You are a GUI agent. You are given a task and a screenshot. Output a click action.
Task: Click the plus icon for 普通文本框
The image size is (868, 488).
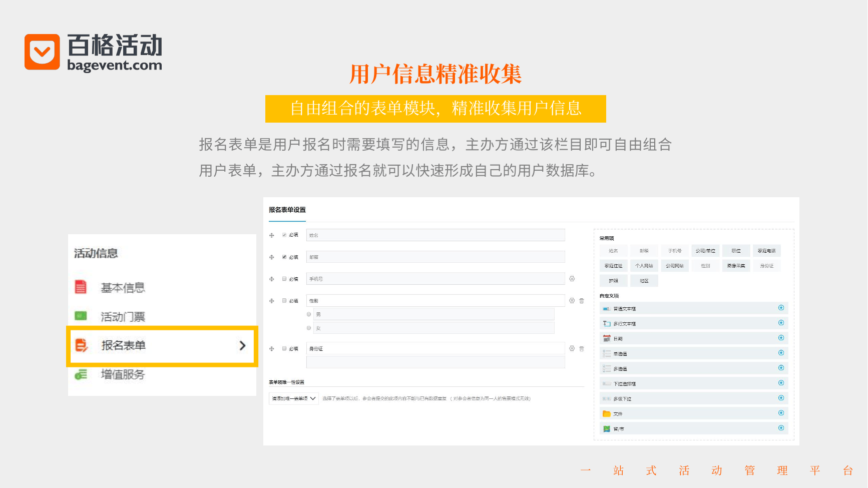coord(781,308)
